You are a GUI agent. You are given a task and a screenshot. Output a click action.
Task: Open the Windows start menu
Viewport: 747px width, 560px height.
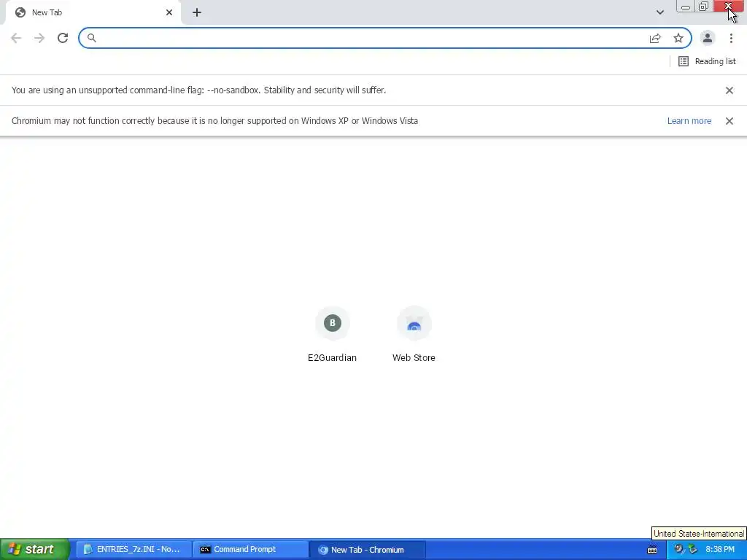[x=34, y=550]
